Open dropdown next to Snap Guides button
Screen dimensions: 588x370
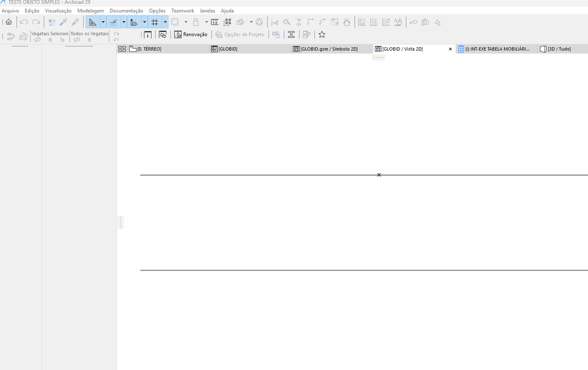coord(124,22)
